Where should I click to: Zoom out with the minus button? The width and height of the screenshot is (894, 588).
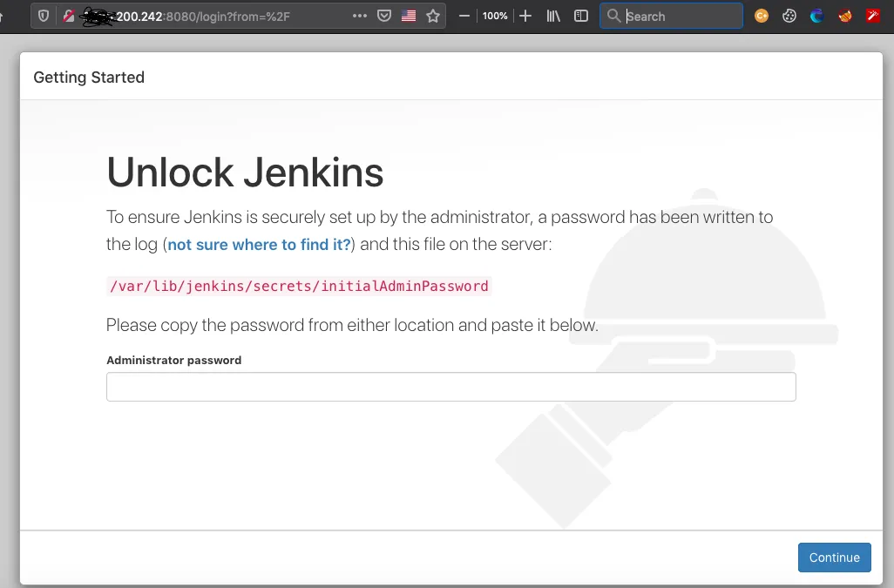click(x=464, y=16)
